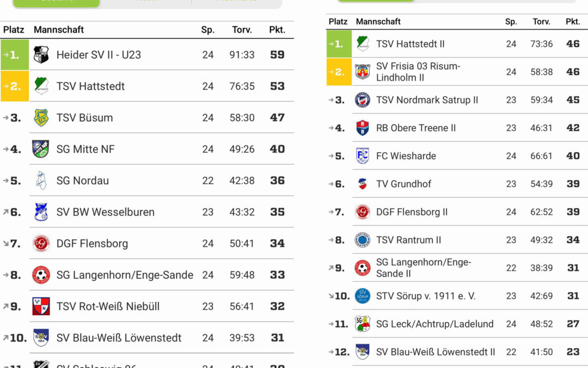Select the DGF Flensborg club emblem in left table
The width and height of the screenshot is (588, 368).
[41, 243]
